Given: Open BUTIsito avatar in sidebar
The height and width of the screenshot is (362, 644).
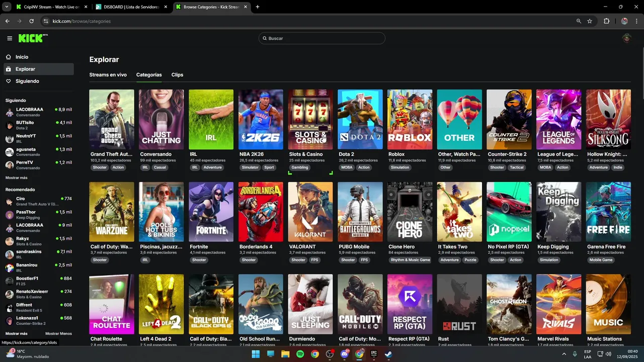Looking at the screenshot, I should pyautogui.click(x=9, y=125).
